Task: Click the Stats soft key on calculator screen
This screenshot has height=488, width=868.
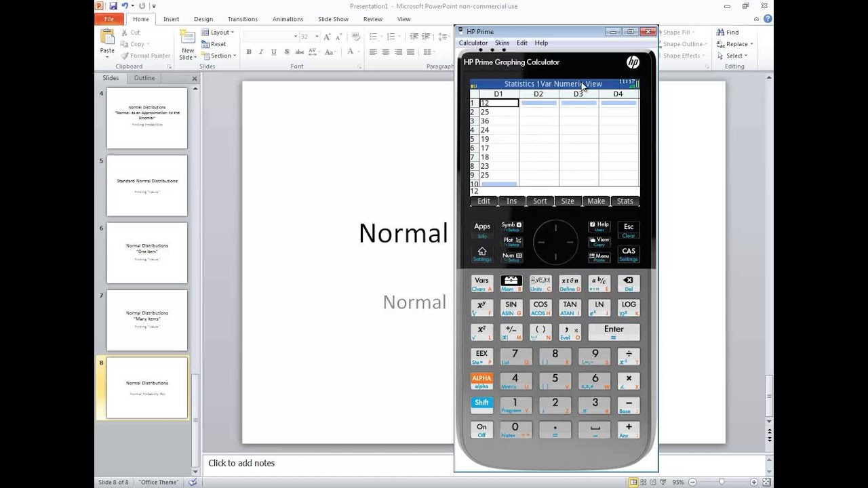Action: pos(625,201)
